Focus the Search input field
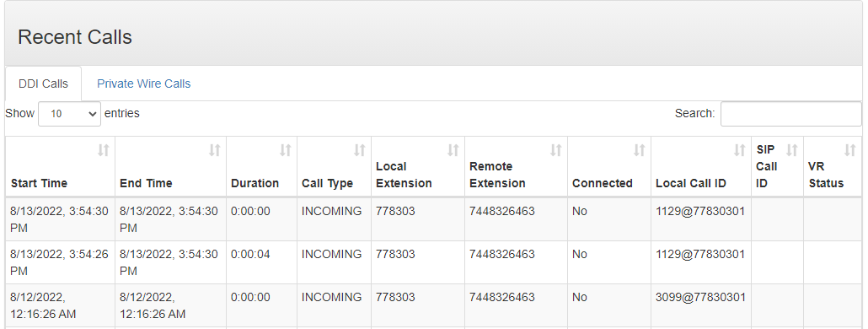The image size is (868, 329). pyautogui.click(x=791, y=114)
